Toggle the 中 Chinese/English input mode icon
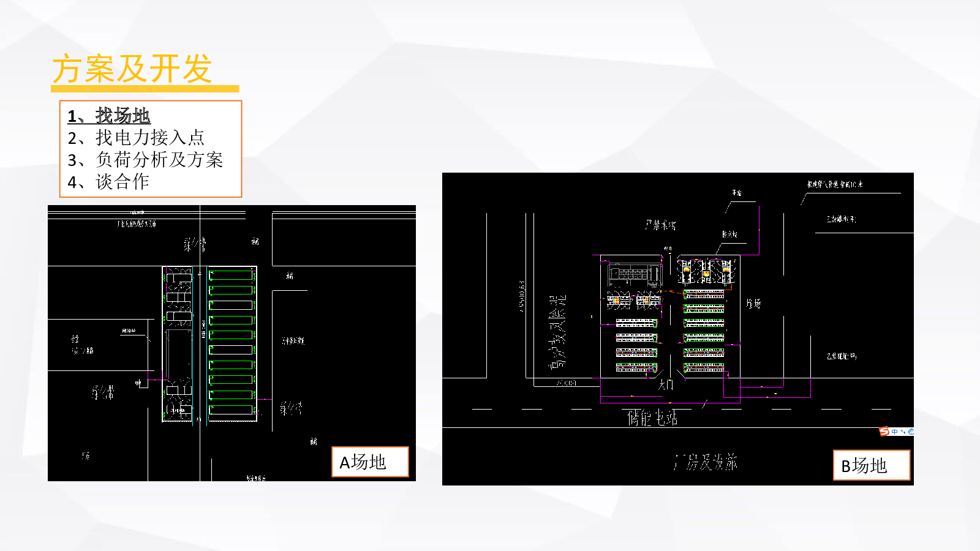This screenshot has height=551, width=980. (x=895, y=432)
